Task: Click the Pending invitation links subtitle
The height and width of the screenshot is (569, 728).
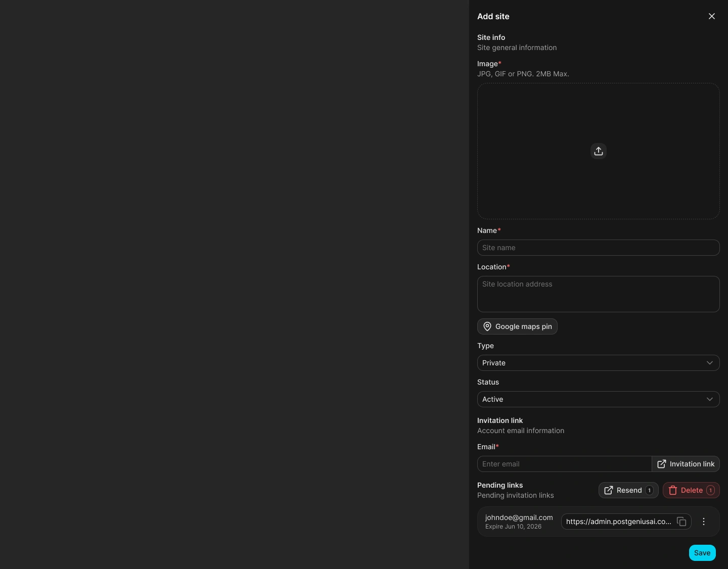Action: coord(516,495)
